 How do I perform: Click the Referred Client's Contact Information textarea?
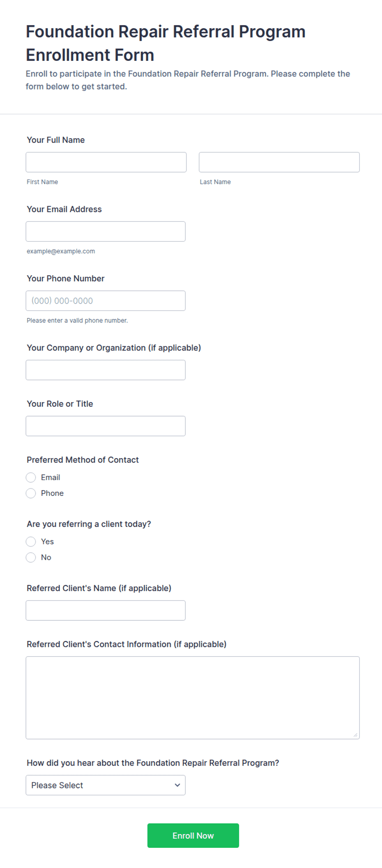pyautogui.click(x=193, y=698)
